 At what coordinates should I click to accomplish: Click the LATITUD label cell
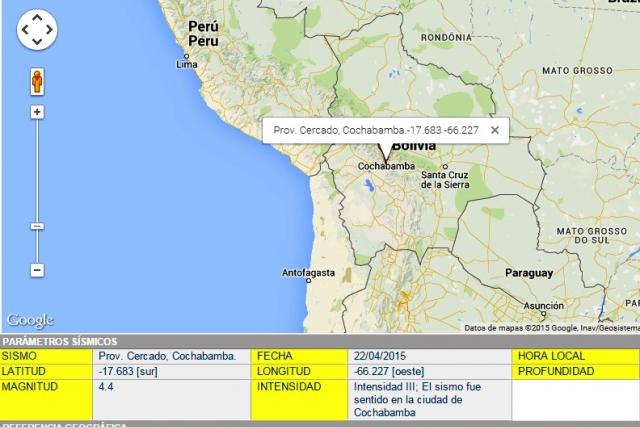point(46,371)
